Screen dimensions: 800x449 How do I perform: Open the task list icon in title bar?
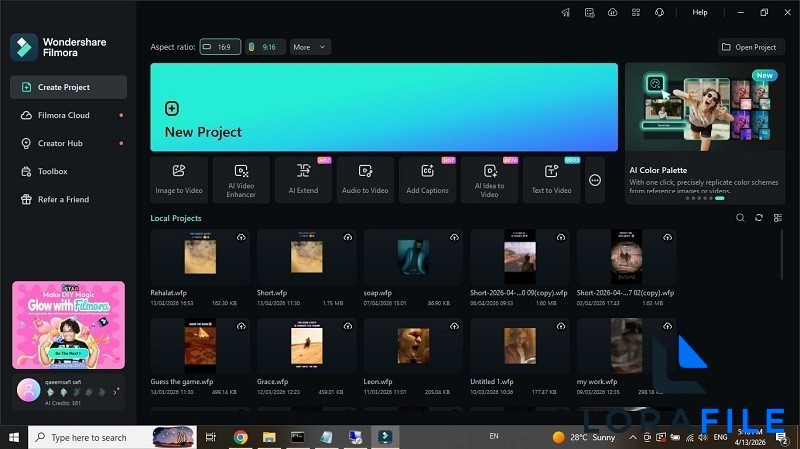589,13
